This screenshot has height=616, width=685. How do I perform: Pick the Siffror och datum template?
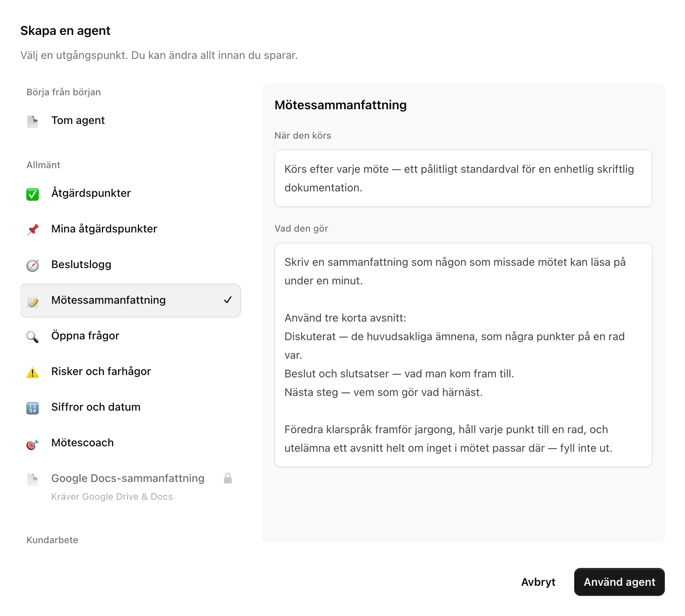[x=130, y=407]
